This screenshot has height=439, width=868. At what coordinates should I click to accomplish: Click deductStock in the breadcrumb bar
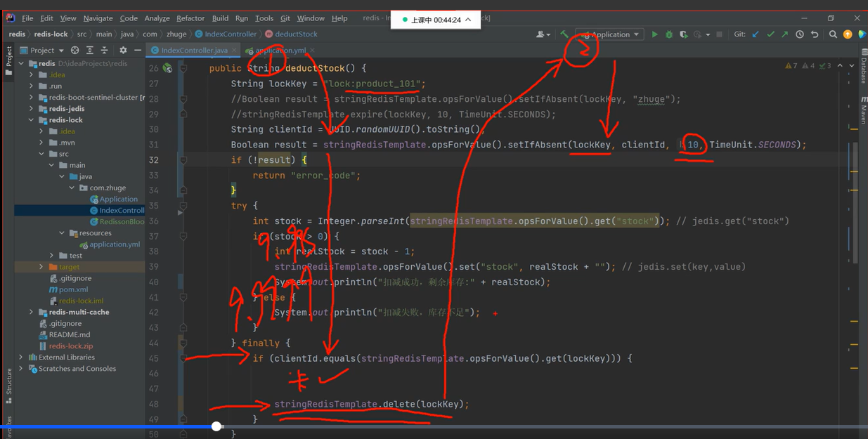(296, 34)
